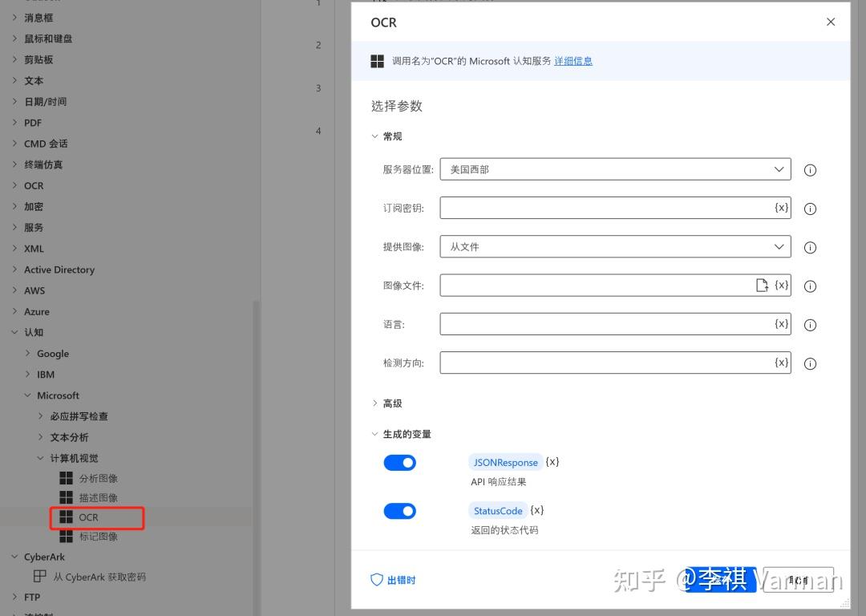Turn off the StatusCode toggle
This screenshot has width=866, height=616.
[399, 511]
